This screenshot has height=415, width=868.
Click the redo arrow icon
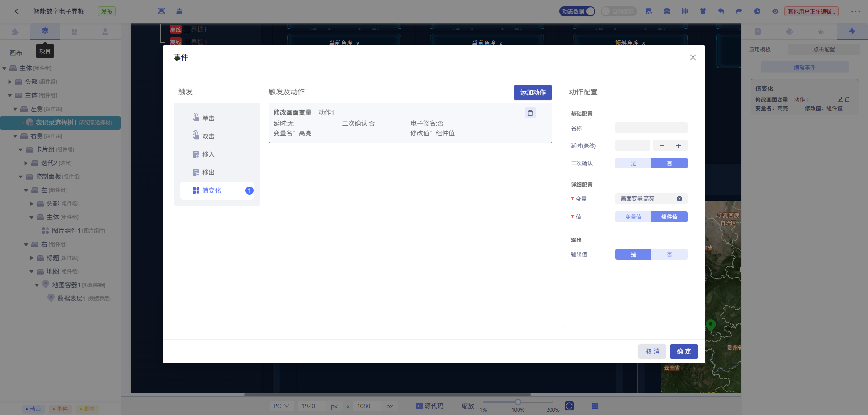[x=739, y=11]
